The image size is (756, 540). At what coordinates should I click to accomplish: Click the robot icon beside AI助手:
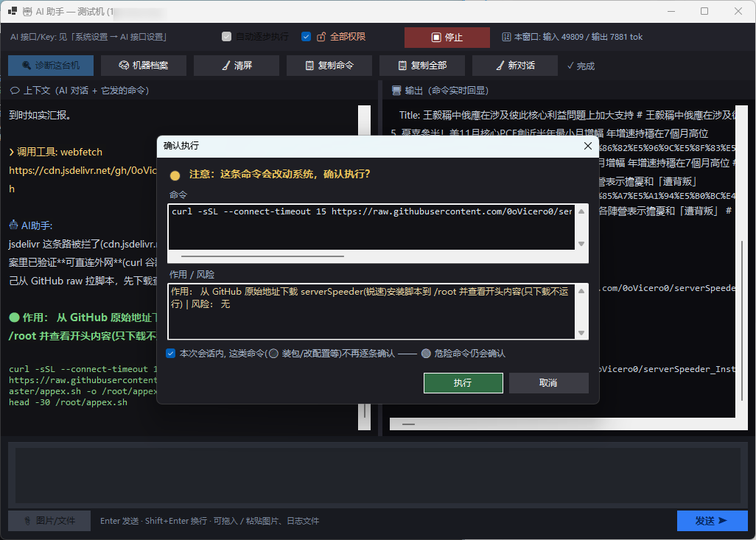click(x=13, y=225)
